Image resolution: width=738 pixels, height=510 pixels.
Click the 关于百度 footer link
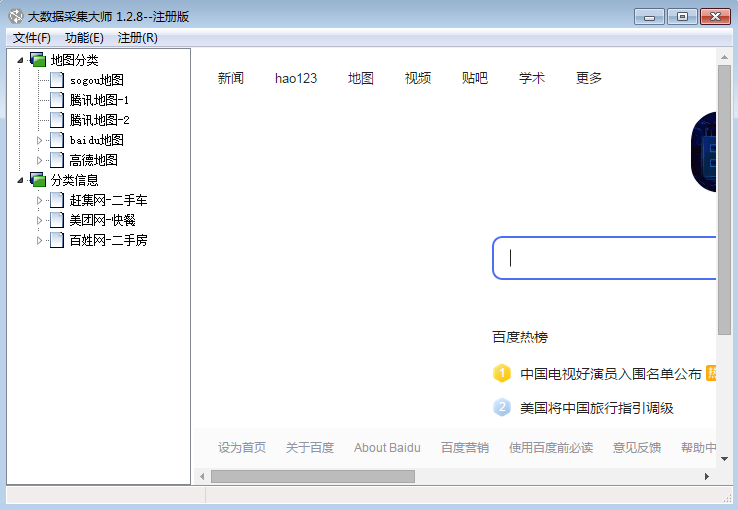tap(310, 447)
